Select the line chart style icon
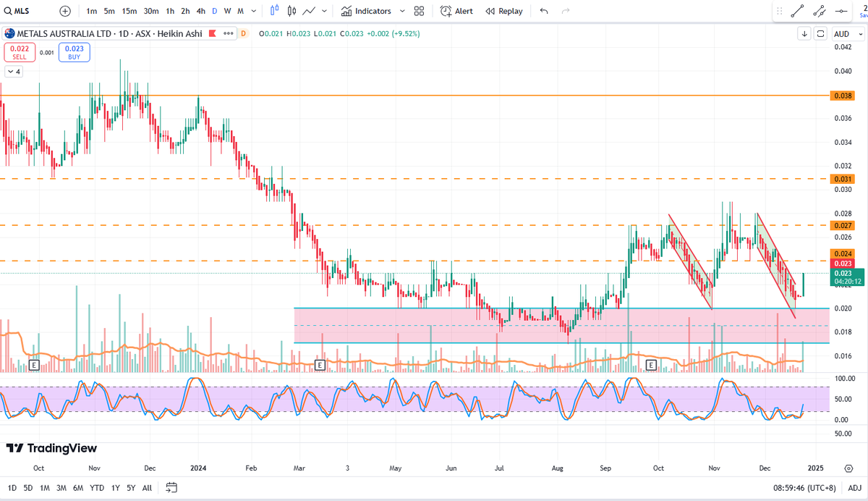Screen dimensions: 868x501 coord(310,11)
